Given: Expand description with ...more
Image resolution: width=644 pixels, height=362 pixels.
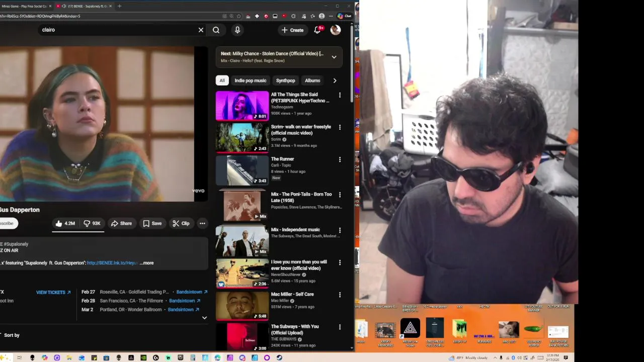Looking at the screenshot, I should coord(147,263).
